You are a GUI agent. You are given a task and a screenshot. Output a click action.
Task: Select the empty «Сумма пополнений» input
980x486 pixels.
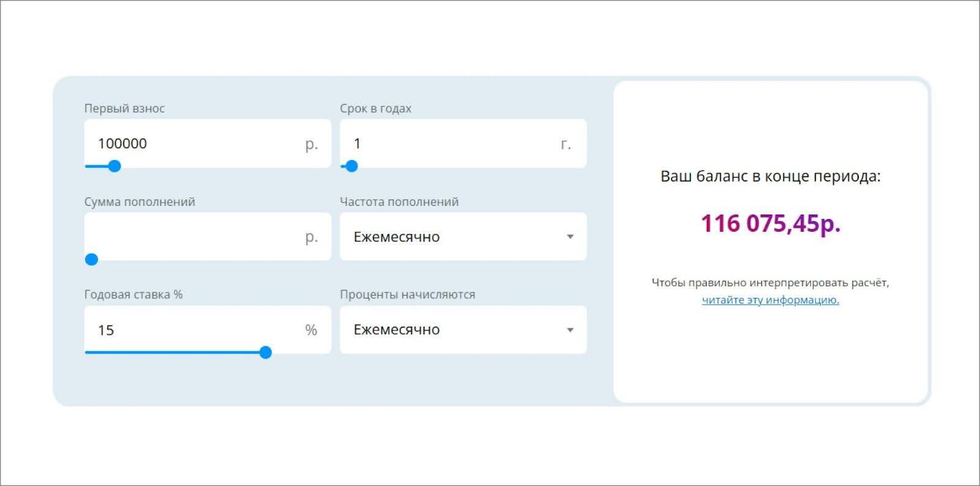pos(184,237)
